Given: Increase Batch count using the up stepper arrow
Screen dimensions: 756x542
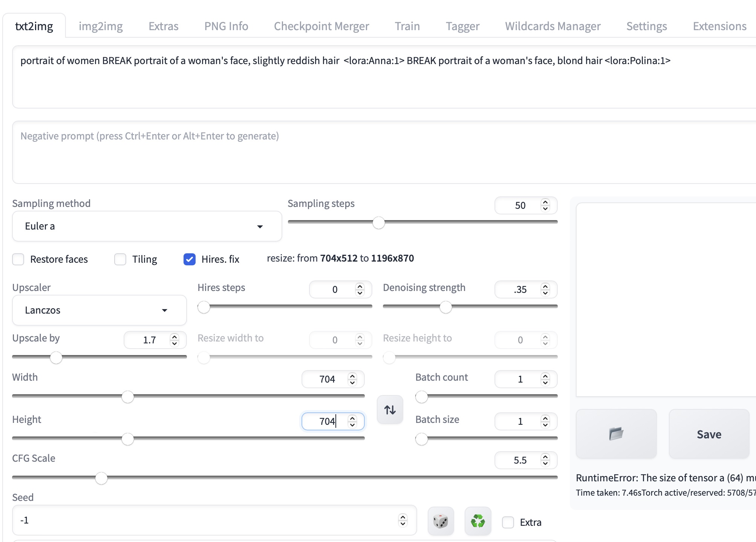Looking at the screenshot, I should tap(545, 376).
